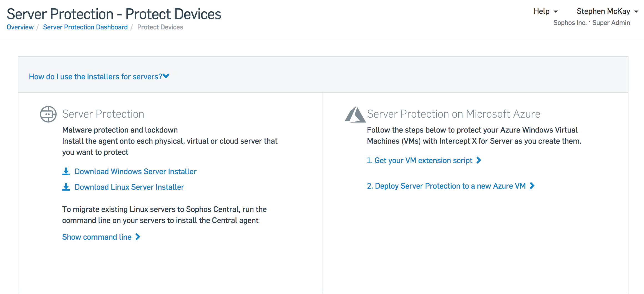The height and width of the screenshot is (294, 644).
Task: Download Linux Server Installer
Action: (129, 187)
